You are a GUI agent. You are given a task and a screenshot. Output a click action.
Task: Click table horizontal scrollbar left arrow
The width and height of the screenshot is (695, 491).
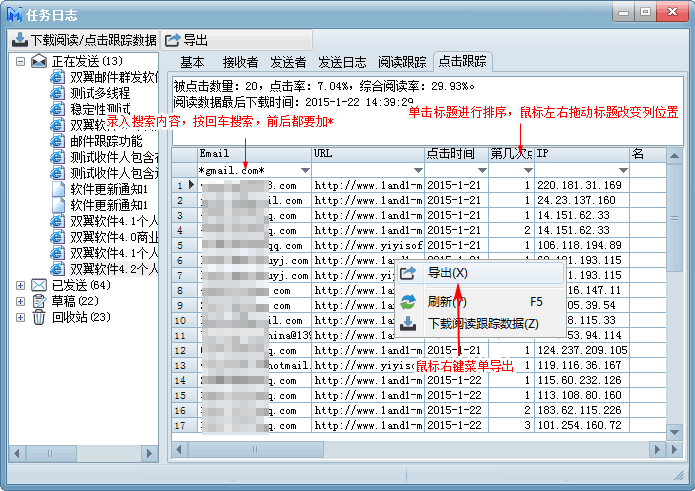click(x=179, y=450)
